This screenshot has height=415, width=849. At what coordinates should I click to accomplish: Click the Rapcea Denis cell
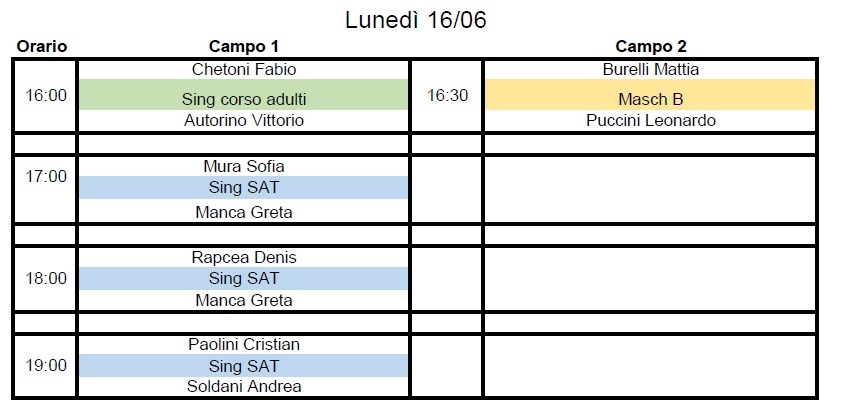(244, 257)
